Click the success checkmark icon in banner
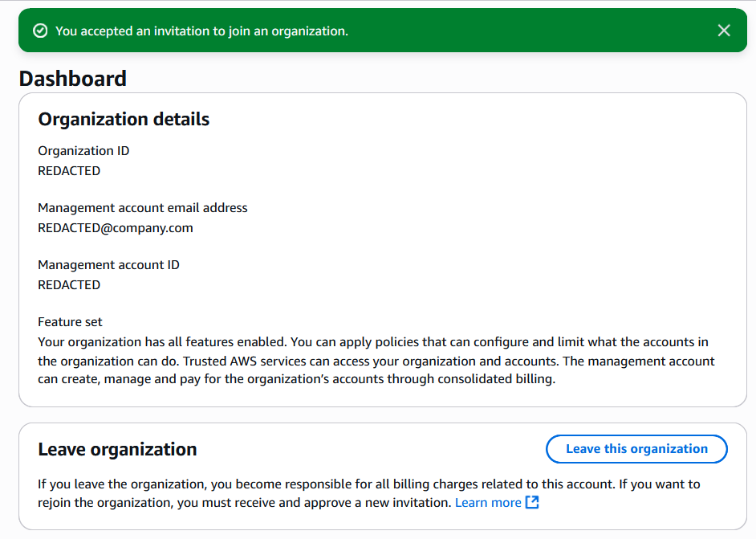Viewport: 756px width, 539px height. point(40,31)
